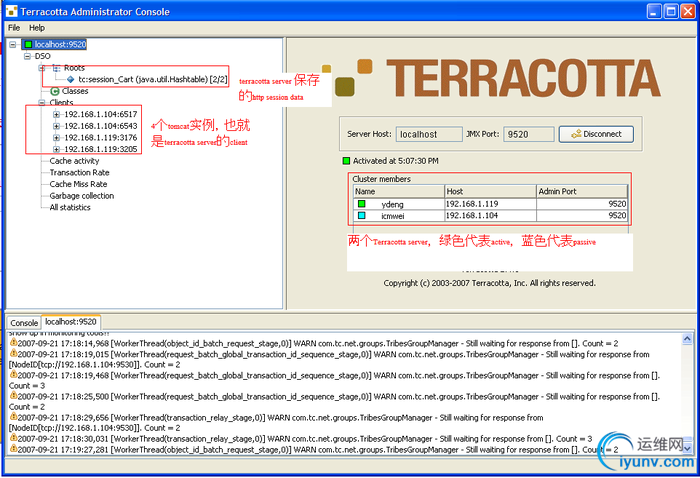This screenshot has height=478, width=700.
Task: Click the Admin Port column header
Action: pos(582,191)
